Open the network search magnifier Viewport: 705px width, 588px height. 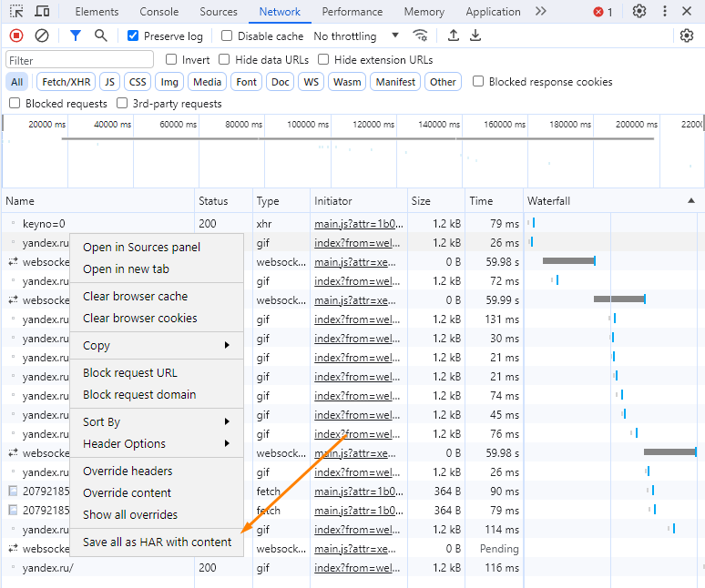[x=101, y=35]
